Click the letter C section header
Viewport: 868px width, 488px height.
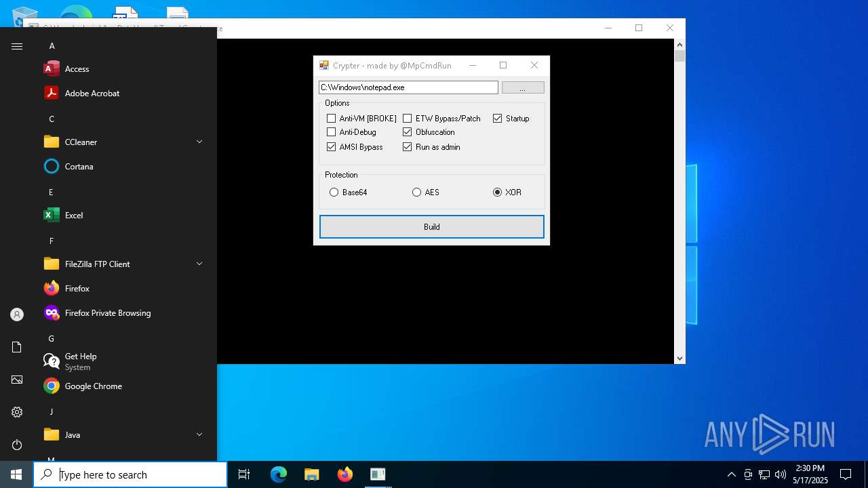[x=52, y=119]
